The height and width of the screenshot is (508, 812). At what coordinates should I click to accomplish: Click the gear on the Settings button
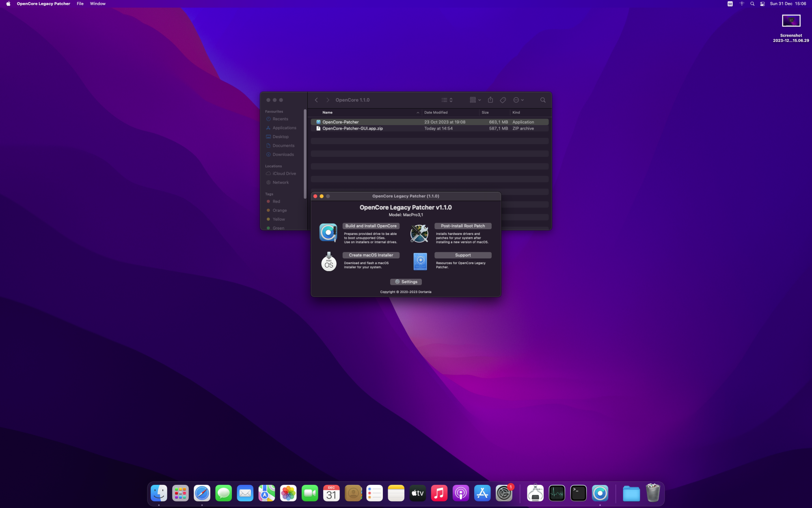click(397, 282)
